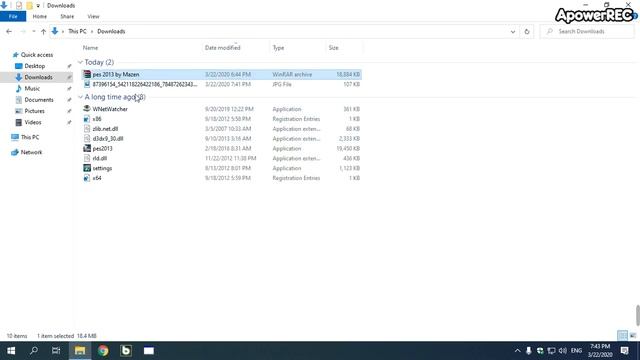Refresh the Downloads folder

click(527, 31)
